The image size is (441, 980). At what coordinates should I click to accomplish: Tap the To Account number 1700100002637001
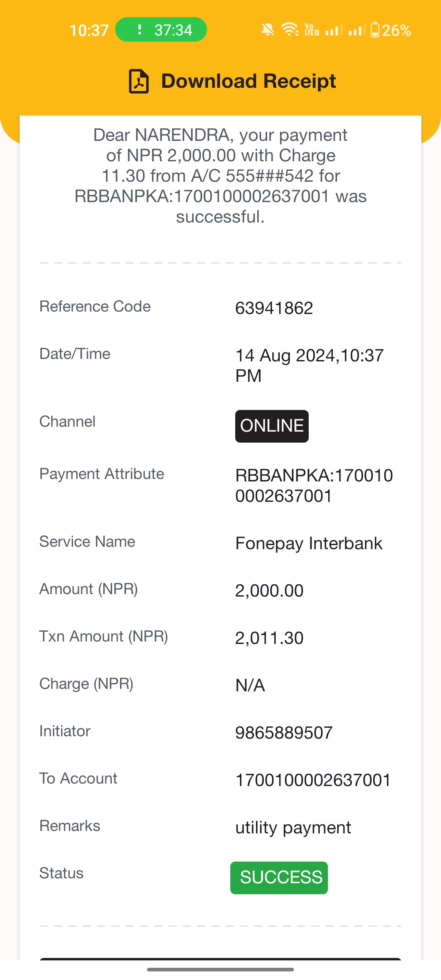point(313,780)
